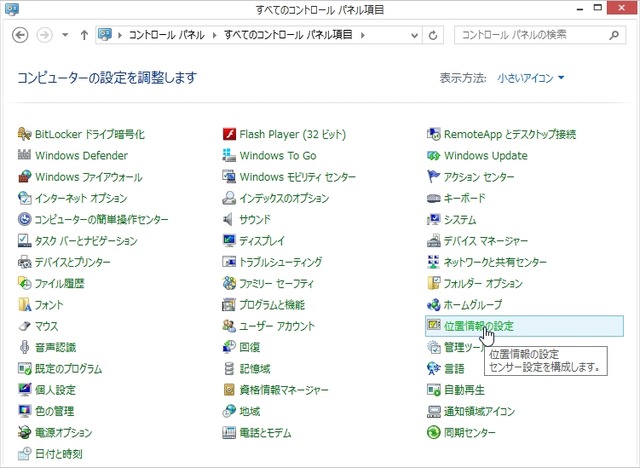Open the プログラムと機能 icon

tap(229, 304)
